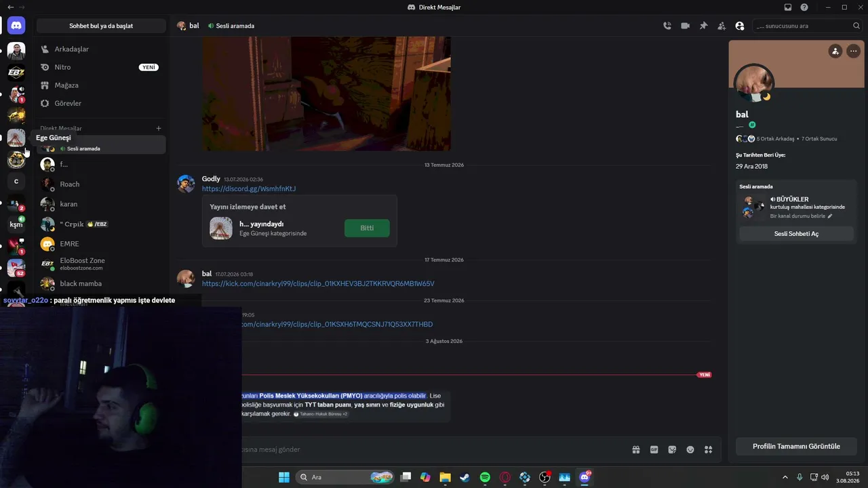Open the Nitro page

coord(101,67)
